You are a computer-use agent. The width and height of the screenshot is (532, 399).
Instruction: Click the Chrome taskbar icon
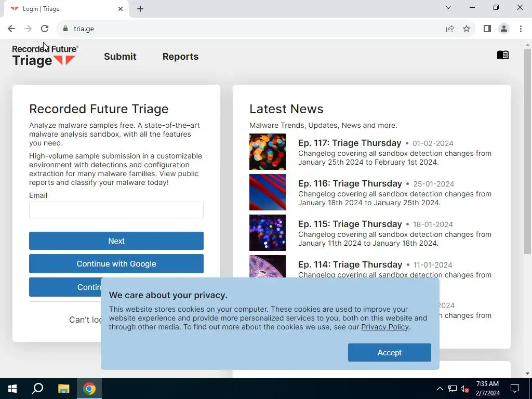click(x=89, y=389)
